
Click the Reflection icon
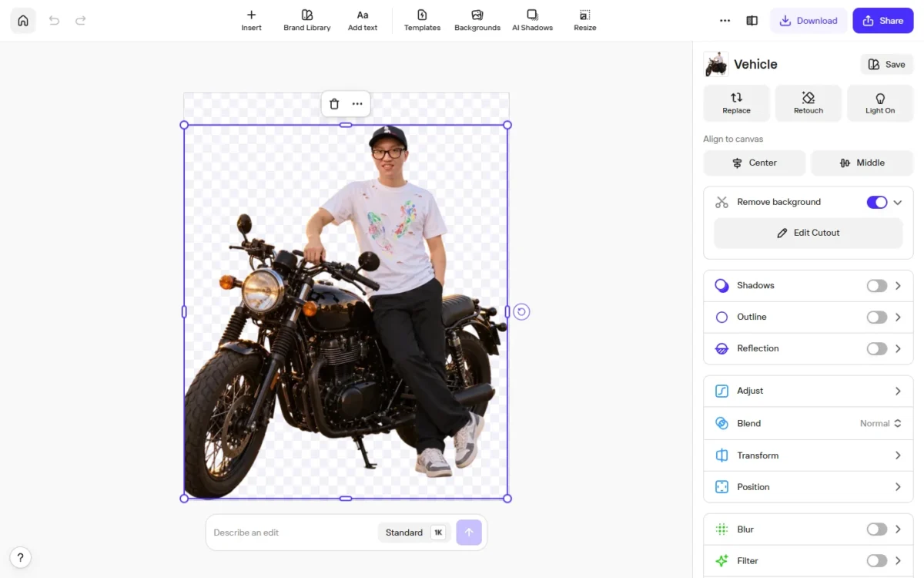[721, 349]
